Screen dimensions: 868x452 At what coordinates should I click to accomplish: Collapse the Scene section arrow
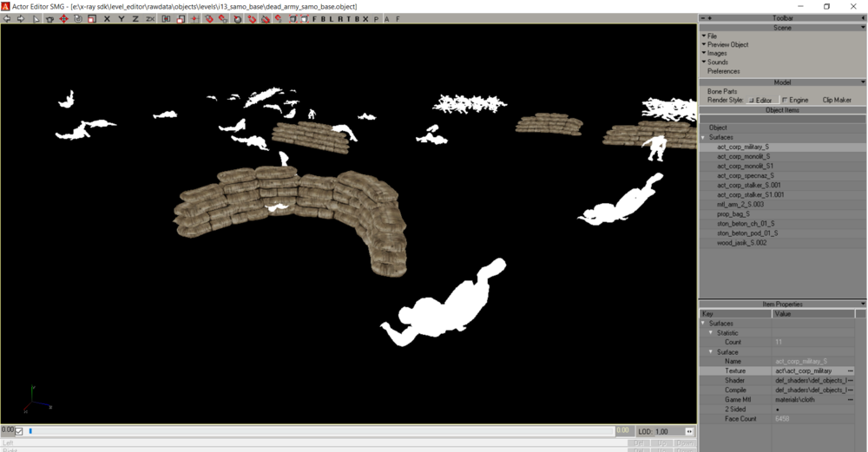click(x=863, y=27)
